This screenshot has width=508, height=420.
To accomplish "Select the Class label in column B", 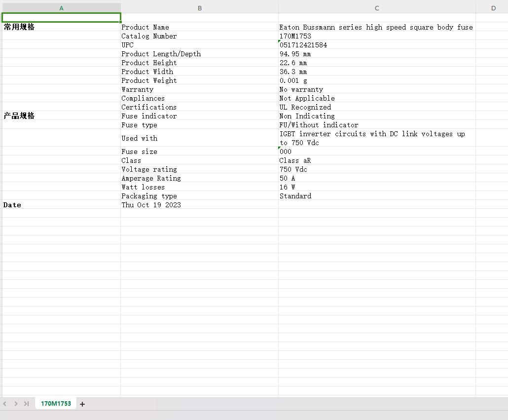I will [x=199, y=160].
